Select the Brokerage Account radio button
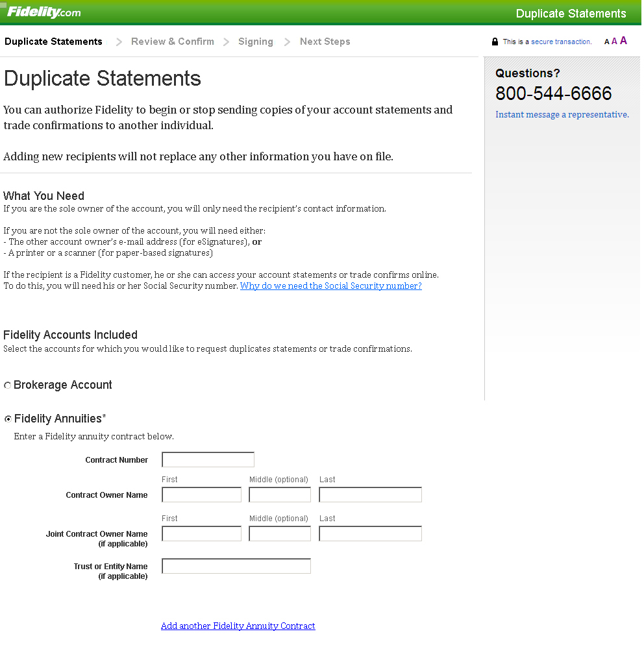This screenshot has width=644, height=649. coord(7,386)
